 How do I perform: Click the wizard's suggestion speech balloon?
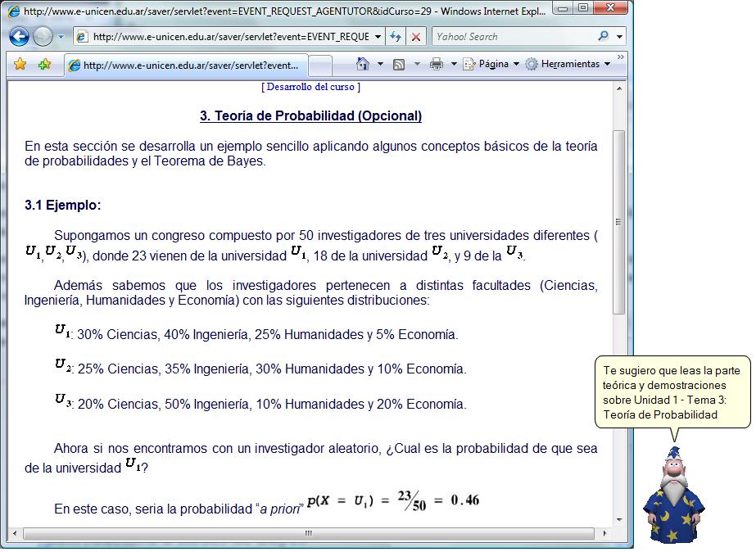(673, 392)
